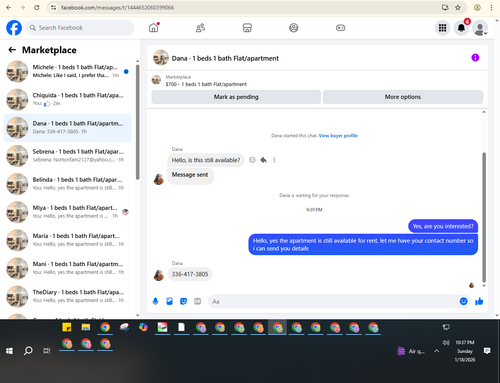Open the Facebook menu grid icon
Image resolution: width=500 pixels, height=383 pixels.
click(x=442, y=28)
